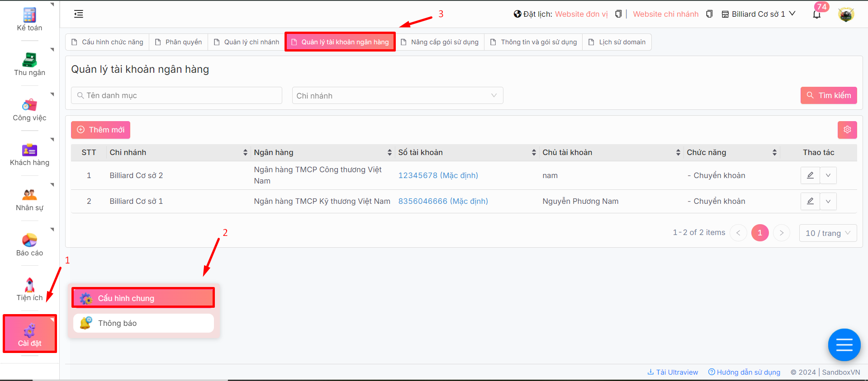Click the Tên danh mục search field
Viewport: 868px width, 381px height.
pyautogui.click(x=176, y=95)
